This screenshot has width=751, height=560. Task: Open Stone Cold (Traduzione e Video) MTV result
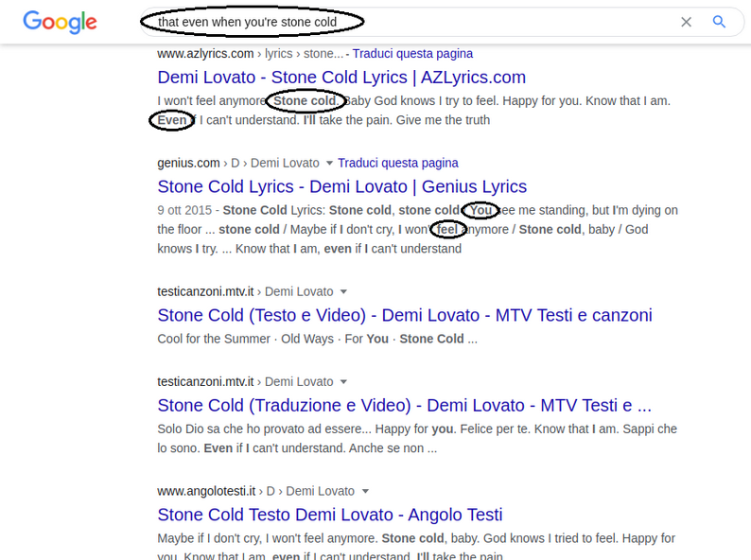[x=404, y=405]
